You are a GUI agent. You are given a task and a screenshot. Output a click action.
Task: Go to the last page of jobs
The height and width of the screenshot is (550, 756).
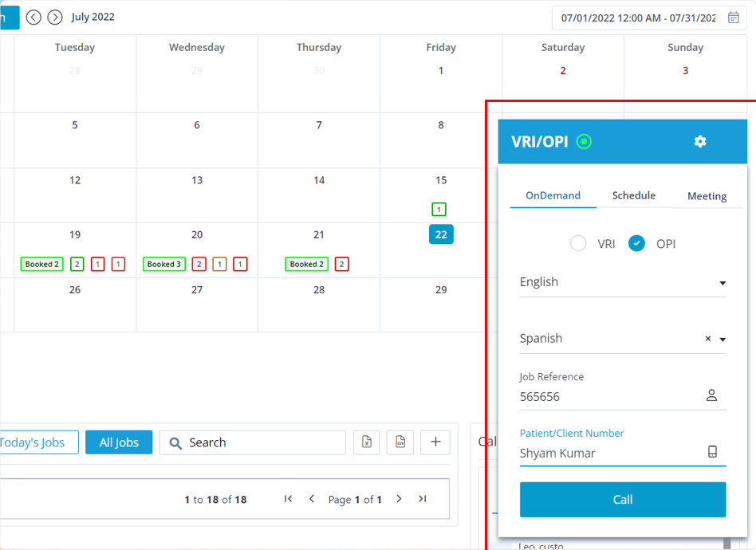[423, 499]
